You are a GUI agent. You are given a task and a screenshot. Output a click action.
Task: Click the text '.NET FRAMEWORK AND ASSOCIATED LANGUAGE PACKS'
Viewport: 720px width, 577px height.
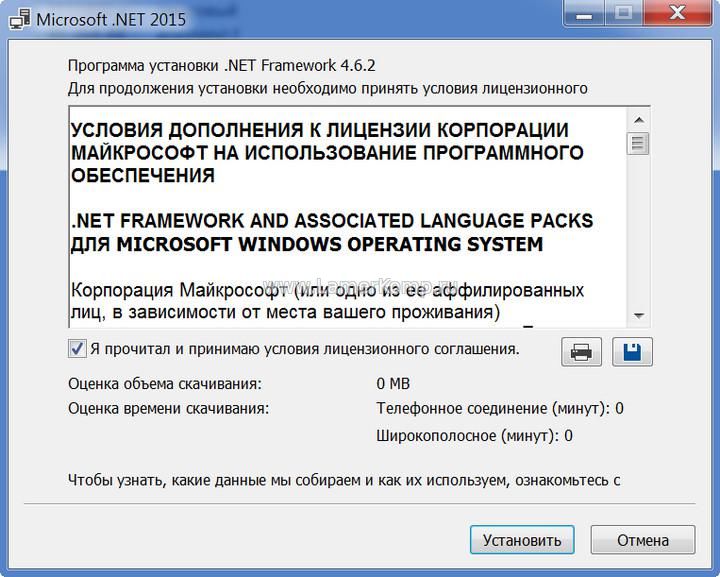pos(332,221)
